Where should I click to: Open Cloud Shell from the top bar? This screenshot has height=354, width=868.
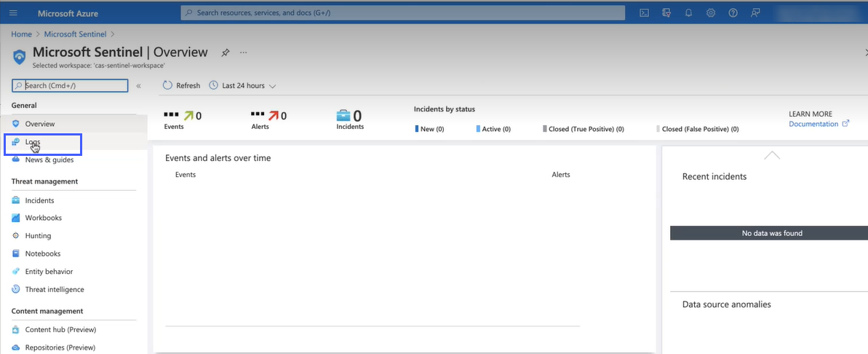tap(644, 12)
